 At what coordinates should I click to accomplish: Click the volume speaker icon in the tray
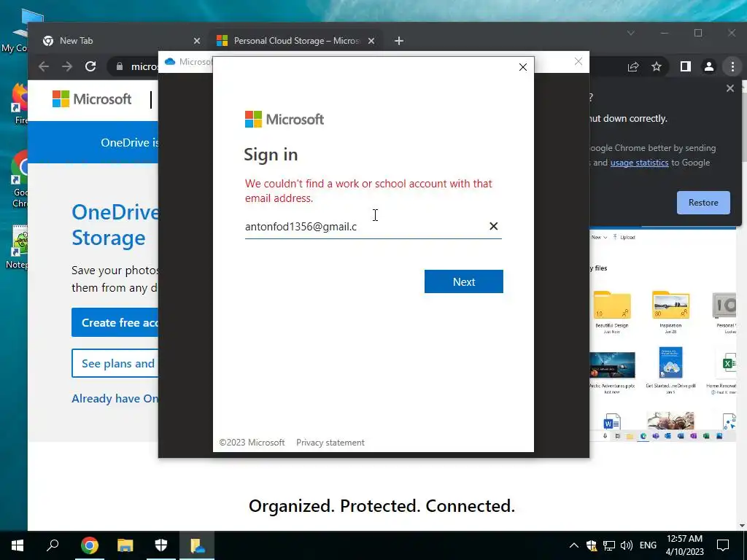627,545
